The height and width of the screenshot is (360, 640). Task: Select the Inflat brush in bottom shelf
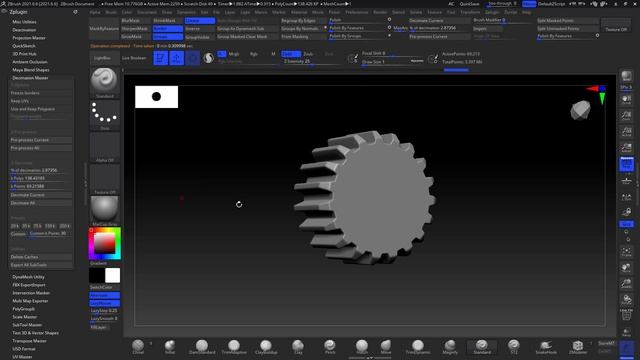(x=170, y=347)
